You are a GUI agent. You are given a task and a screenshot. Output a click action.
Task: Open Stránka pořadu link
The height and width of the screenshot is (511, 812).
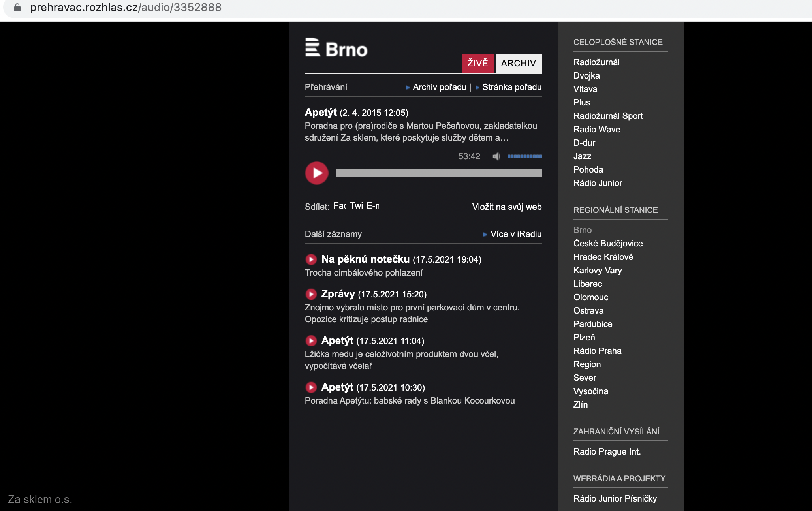(x=512, y=87)
